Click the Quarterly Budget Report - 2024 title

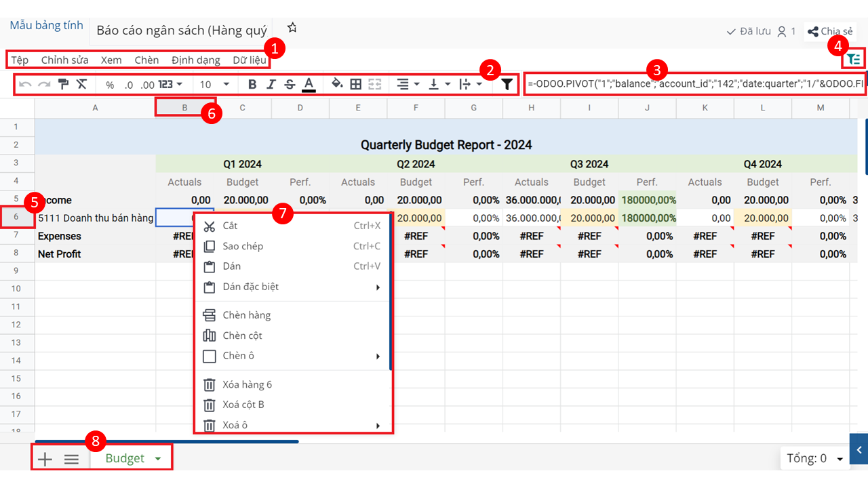[446, 144]
